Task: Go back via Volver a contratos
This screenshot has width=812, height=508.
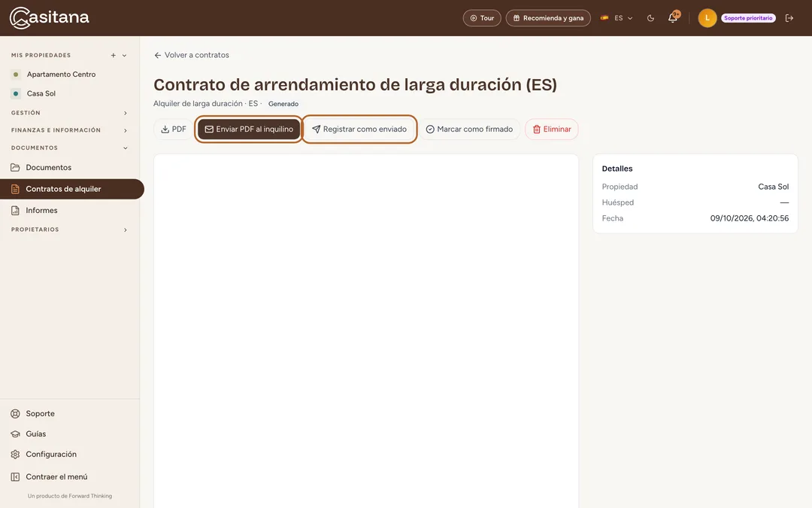Action: point(192,55)
